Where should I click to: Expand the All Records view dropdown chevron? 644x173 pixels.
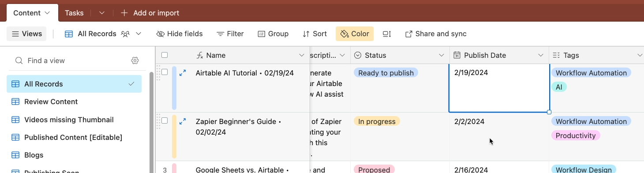click(139, 34)
